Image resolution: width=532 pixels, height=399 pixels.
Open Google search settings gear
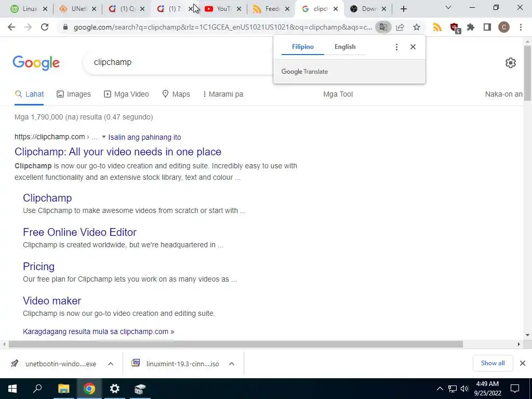click(511, 63)
